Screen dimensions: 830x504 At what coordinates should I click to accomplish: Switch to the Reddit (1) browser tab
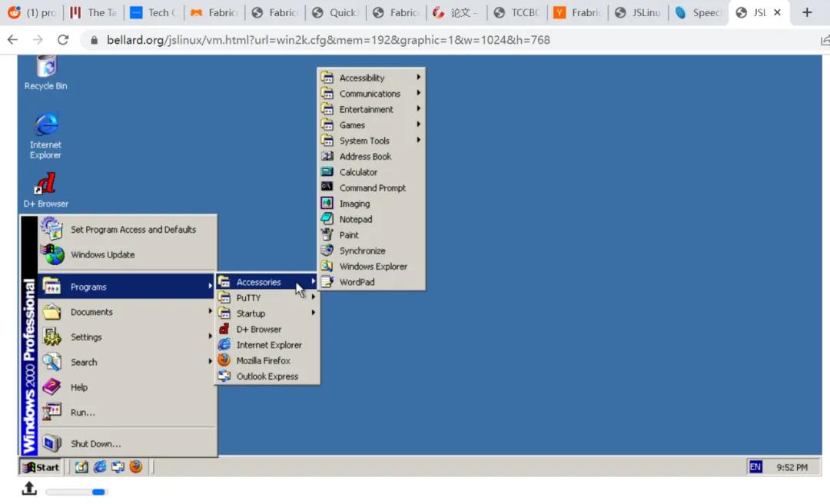pos(33,13)
